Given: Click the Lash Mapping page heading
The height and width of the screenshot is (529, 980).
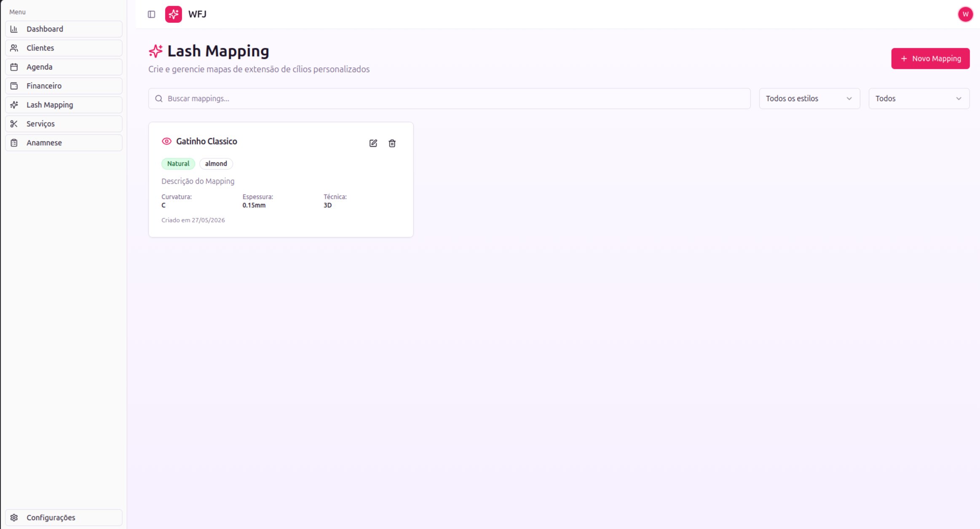Looking at the screenshot, I should (x=218, y=51).
